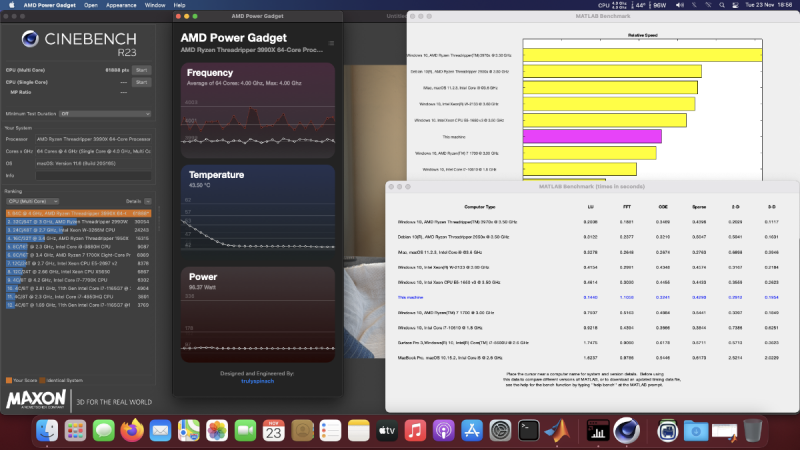This screenshot has width=800, height=450.
Task: Start the CPU (Single Core) test in Cinebench
Action: [x=142, y=82]
